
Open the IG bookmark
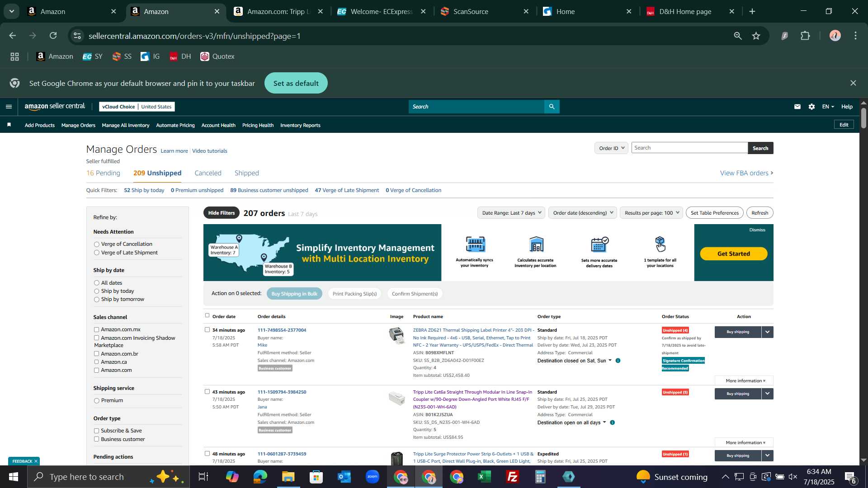tap(150, 56)
